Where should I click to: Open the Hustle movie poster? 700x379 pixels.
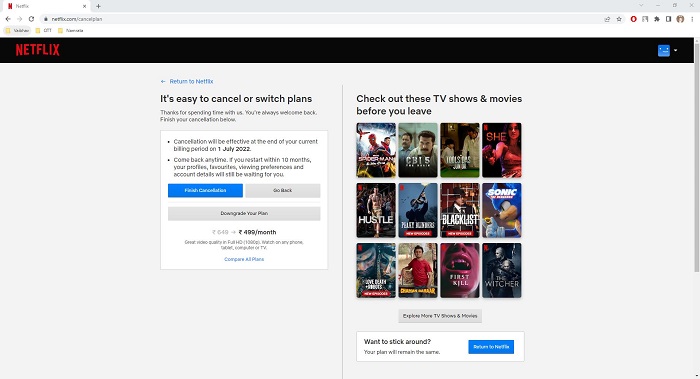tap(376, 210)
